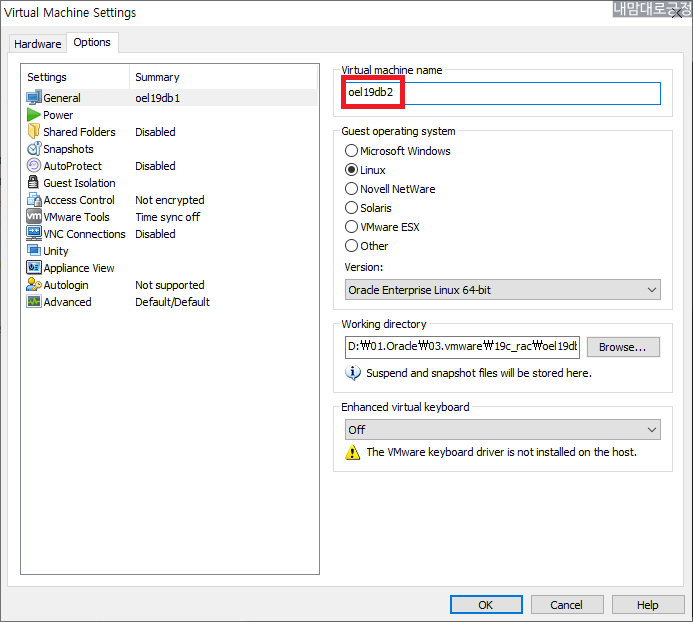693x622 pixels.
Task: Click the Cancel button
Action: point(567,605)
